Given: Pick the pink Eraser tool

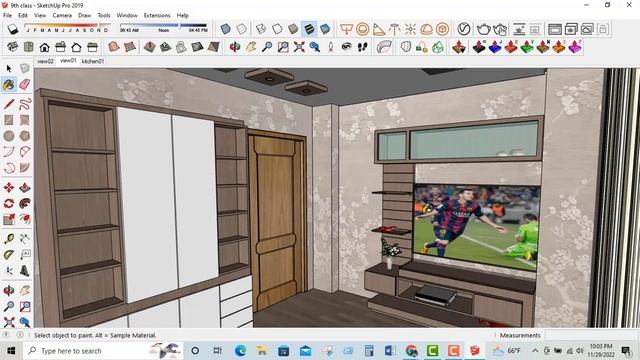Looking at the screenshot, I should [24, 84].
